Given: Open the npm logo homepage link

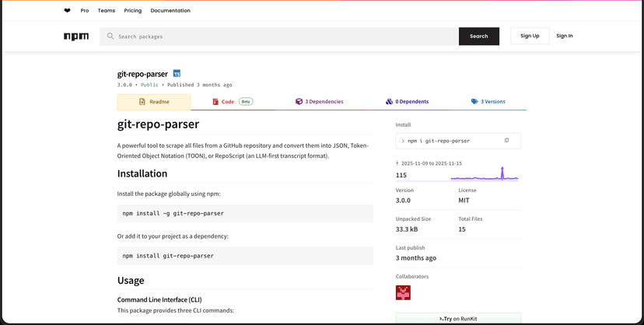Looking at the screenshot, I should pos(76,37).
